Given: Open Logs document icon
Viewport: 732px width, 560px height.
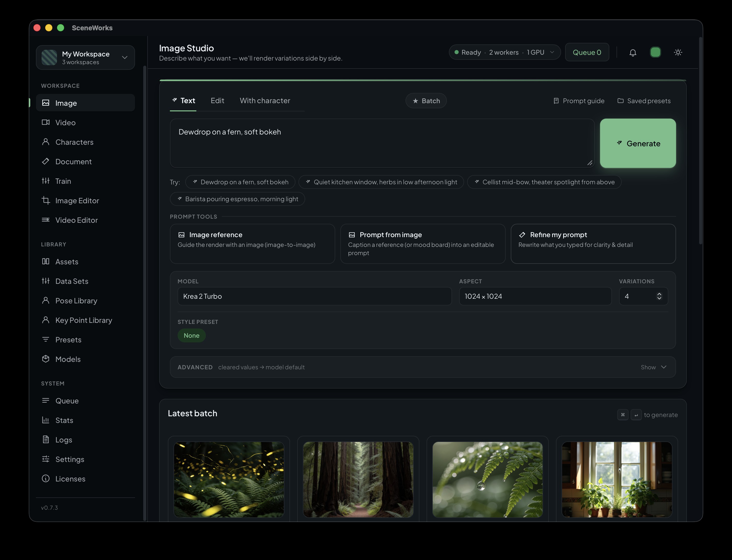Looking at the screenshot, I should pyautogui.click(x=46, y=440).
